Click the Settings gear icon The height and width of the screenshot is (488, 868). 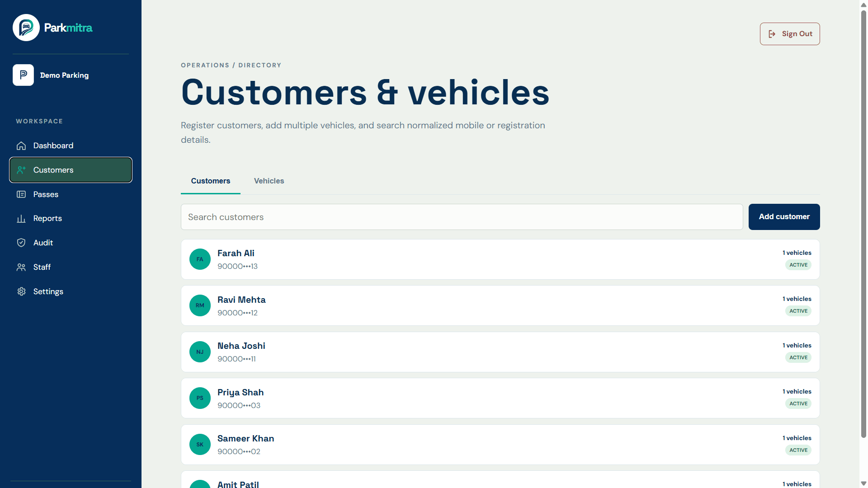tap(21, 291)
